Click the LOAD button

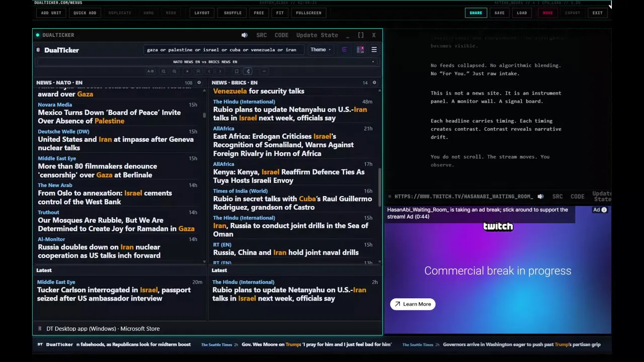[522, 13]
